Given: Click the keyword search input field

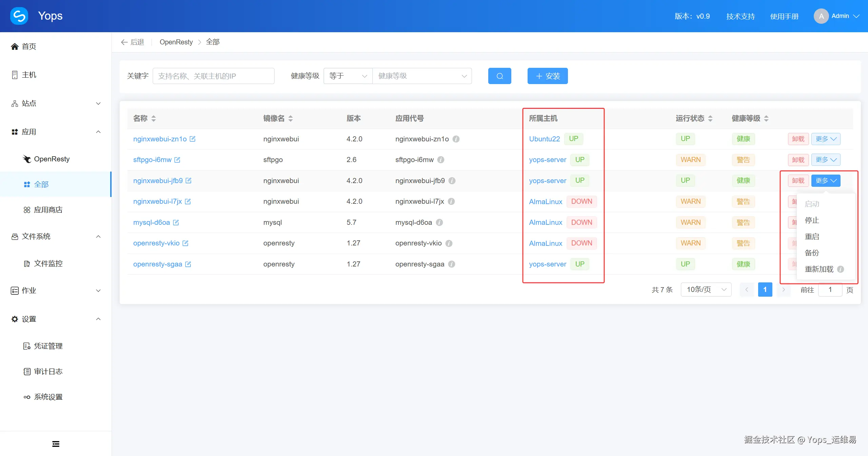Looking at the screenshot, I should coord(213,76).
